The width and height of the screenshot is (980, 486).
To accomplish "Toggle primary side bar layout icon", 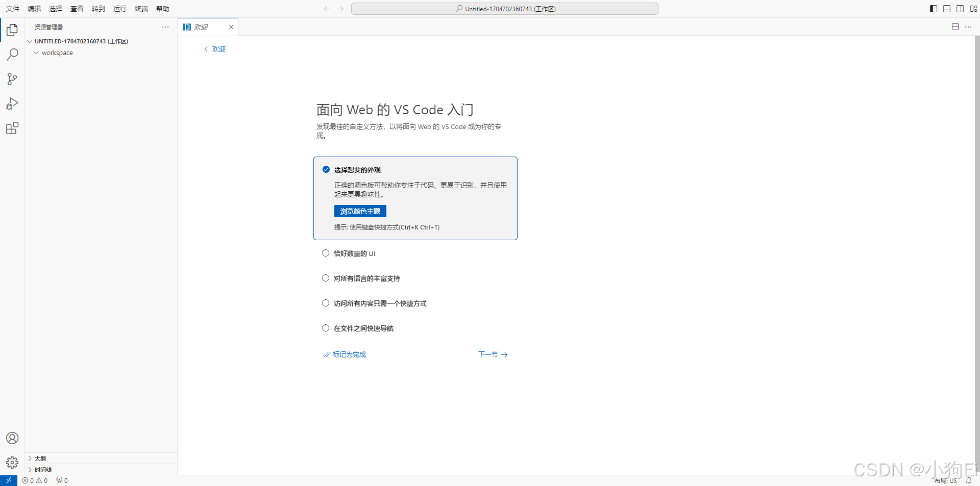I will (x=934, y=9).
